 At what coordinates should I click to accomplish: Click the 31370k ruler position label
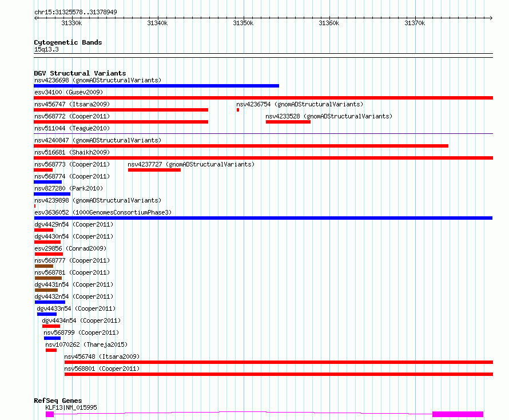coord(415,23)
